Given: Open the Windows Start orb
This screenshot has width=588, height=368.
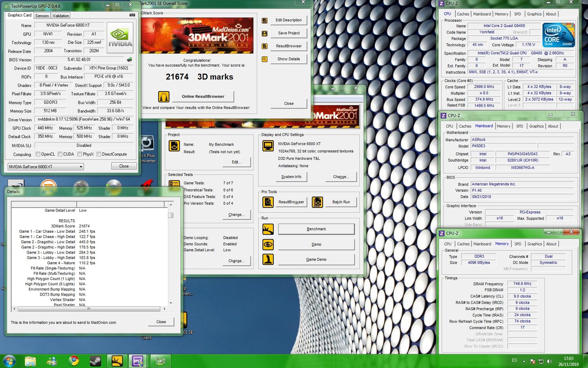Looking at the screenshot, I should point(9,361).
